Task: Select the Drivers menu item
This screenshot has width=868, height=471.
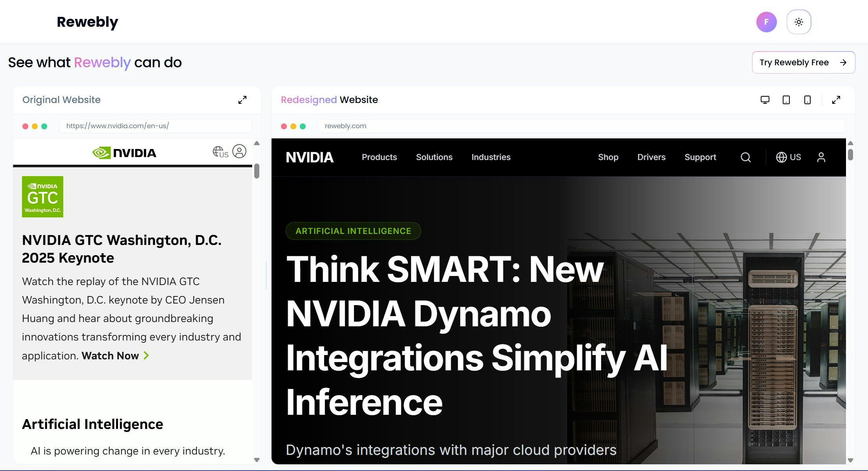Action: (651, 157)
